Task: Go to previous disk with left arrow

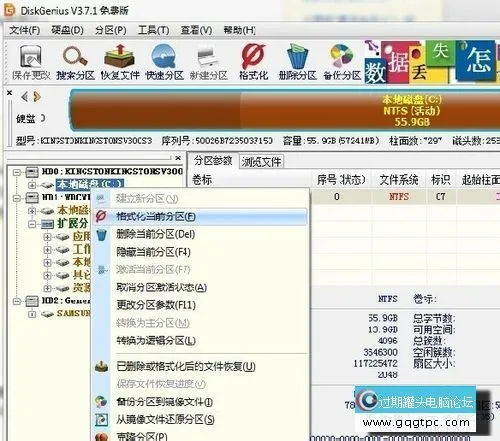Action: tap(24, 97)
